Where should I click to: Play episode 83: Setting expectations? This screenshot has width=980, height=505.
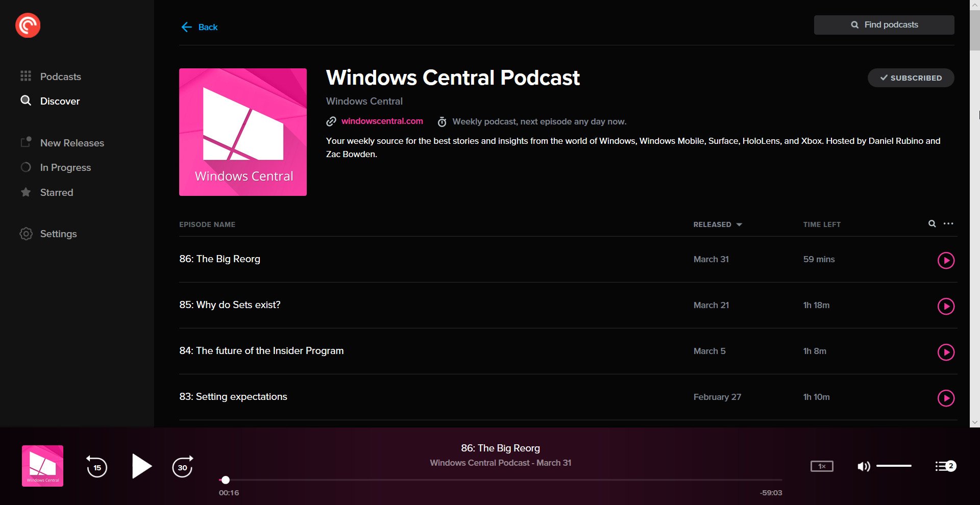point(946,398)
